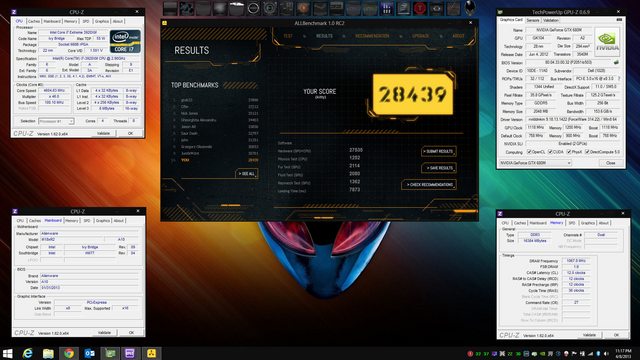
Task: Click the CHECK RECOMMENDATIONS button
Action: click(x=429, y=184)
